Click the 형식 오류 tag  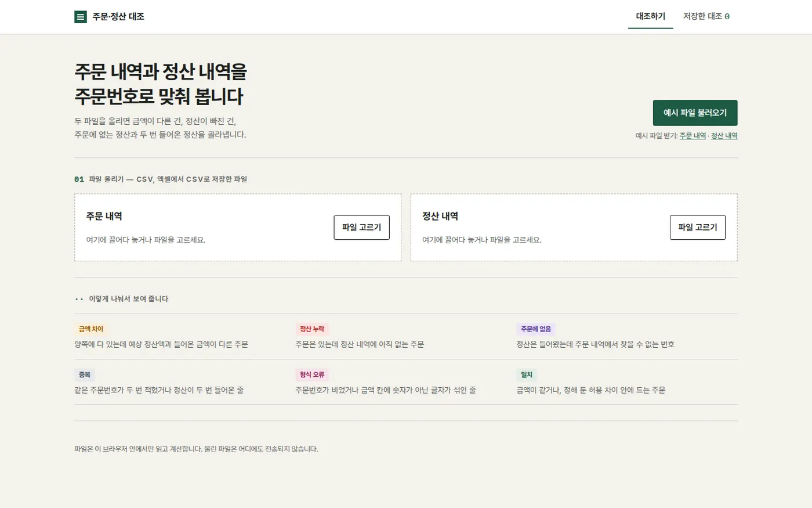312,375
